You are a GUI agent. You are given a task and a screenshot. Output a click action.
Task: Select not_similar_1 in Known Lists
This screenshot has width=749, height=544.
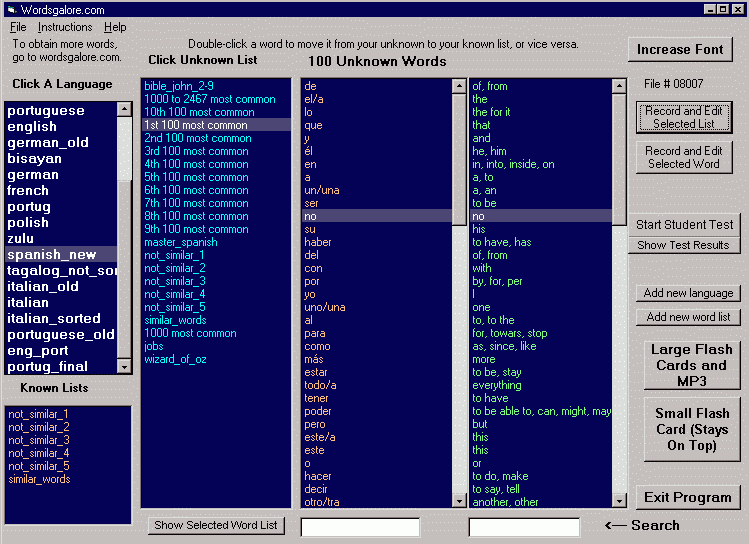pos(68,415)
